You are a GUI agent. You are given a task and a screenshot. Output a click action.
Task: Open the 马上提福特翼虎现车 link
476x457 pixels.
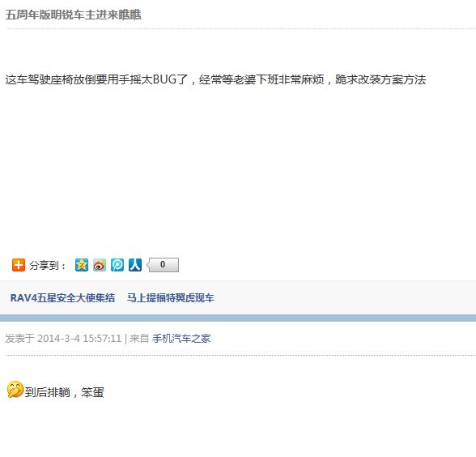pyautogui.click(x=171, y=298)
